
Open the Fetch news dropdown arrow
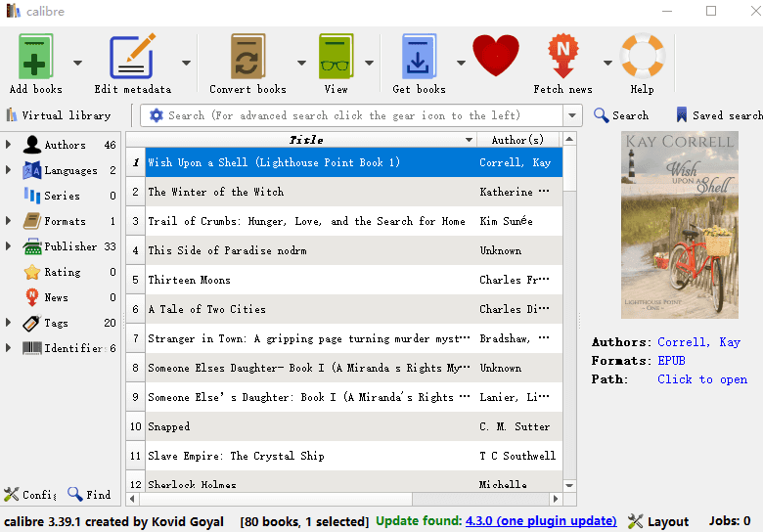pyautogui.click(x=607, y=64)
